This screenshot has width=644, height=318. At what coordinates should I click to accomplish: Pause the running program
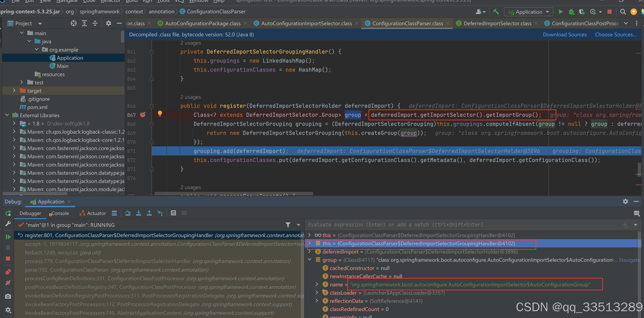click(8, 248)
